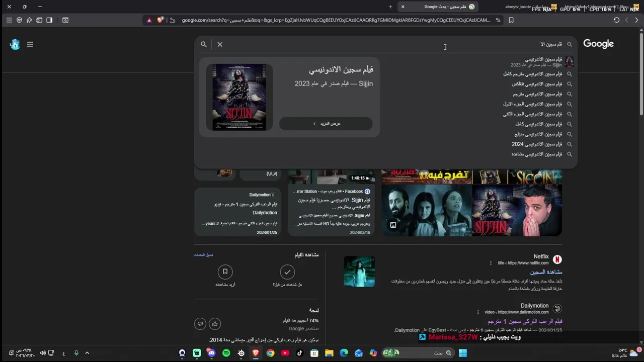The width and height of the screenshot is (644, 362).
Task: Open YouTube taskbar icon
Action: tap(285, 353)
